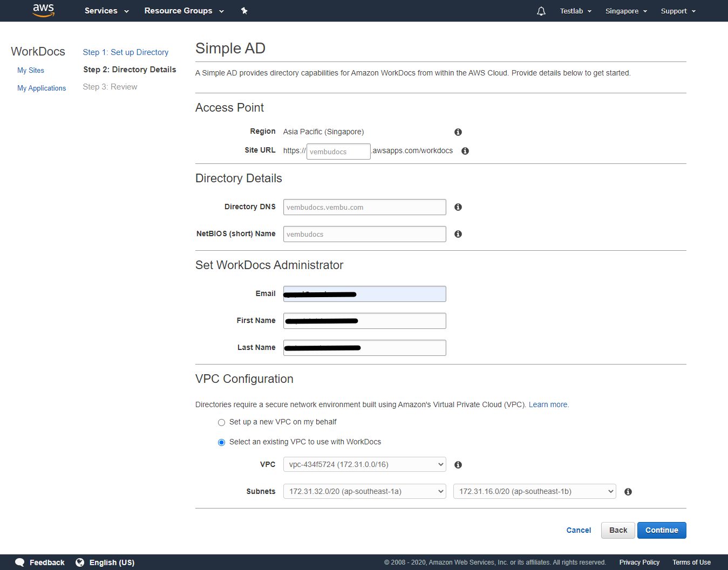
Task: Expand the Services menu
Action: click(107, 11)
